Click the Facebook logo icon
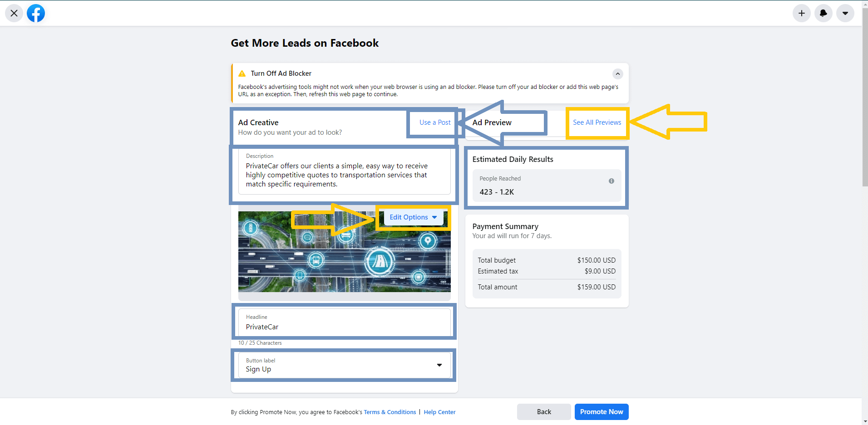Viewport: 868px width, 425px height. (36, 13)
